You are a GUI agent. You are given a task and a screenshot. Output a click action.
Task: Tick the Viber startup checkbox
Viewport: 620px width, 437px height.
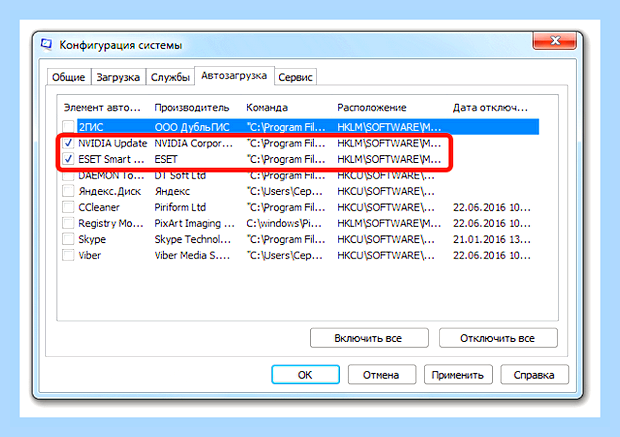click(68, 255)
